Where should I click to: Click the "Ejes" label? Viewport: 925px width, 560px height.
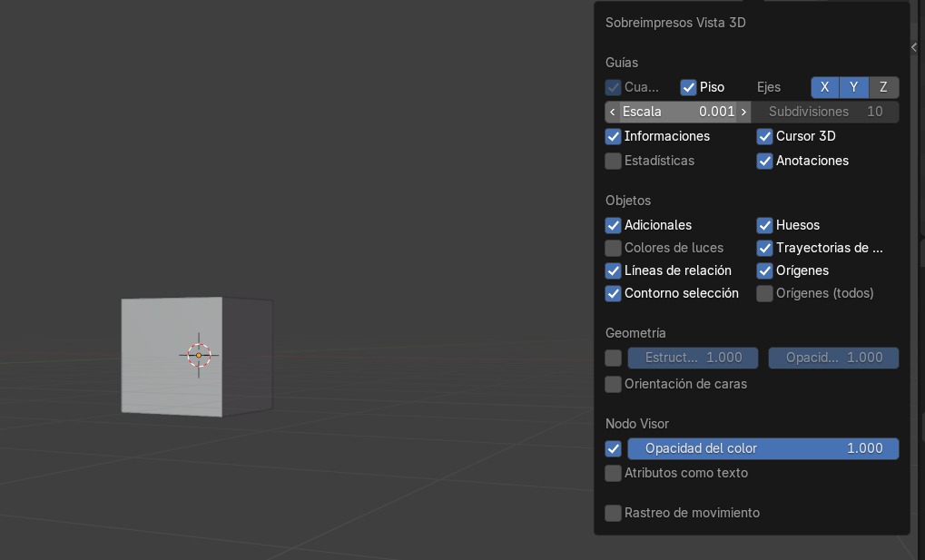769,87
